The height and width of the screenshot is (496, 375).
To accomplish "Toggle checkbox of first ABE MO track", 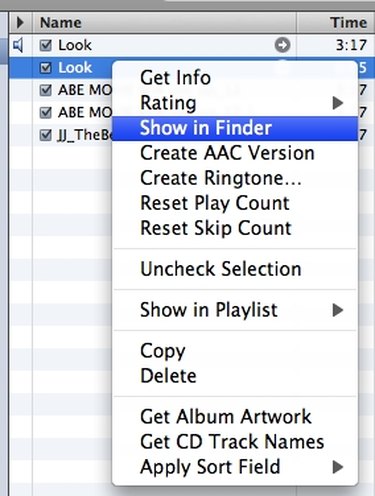I will coord(45,90).
